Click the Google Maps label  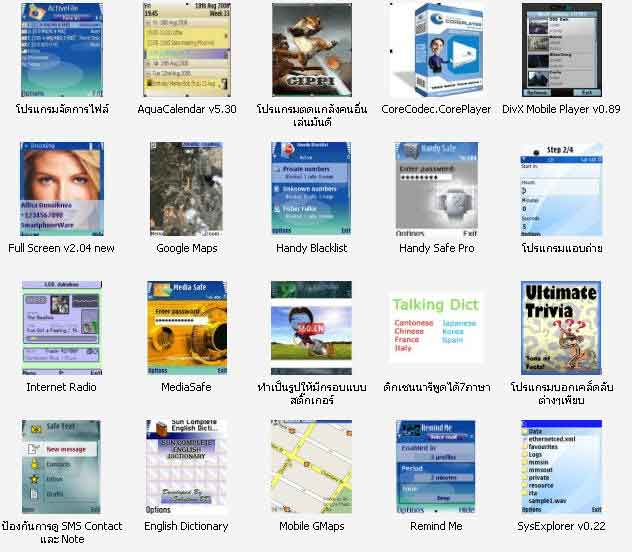[x=187, y=248]
